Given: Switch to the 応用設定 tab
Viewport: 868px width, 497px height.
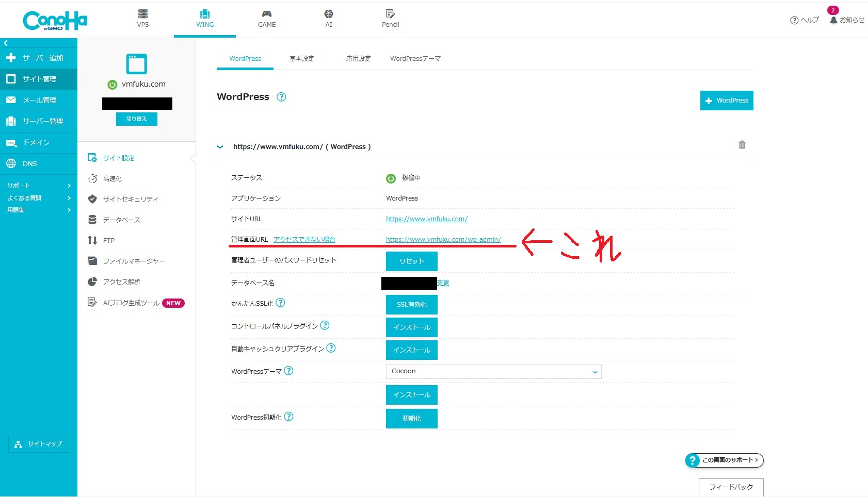Looking at the screenshot, I should tap(359, 59).
